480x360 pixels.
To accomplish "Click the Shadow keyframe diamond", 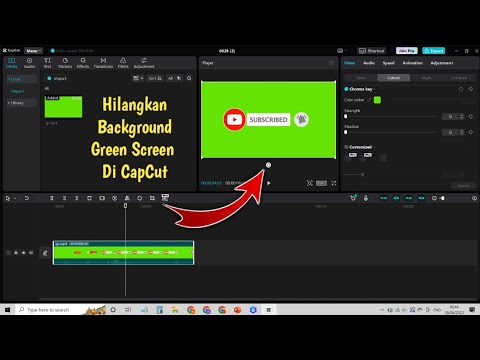I will (x=471, y=132).
